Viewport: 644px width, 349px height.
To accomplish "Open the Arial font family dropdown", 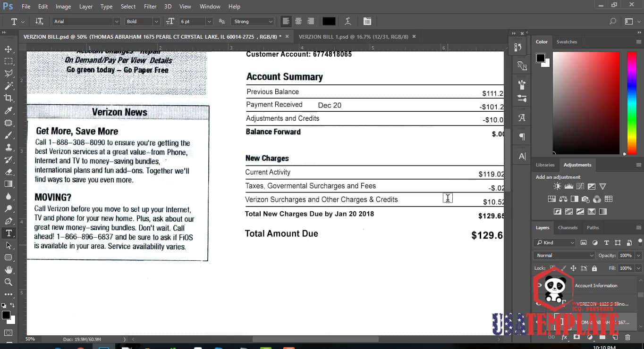I will [x=86, y=21].
